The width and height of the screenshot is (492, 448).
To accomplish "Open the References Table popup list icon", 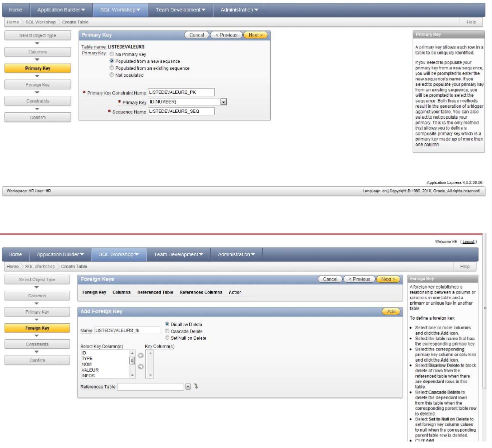I will click(188, 387).
